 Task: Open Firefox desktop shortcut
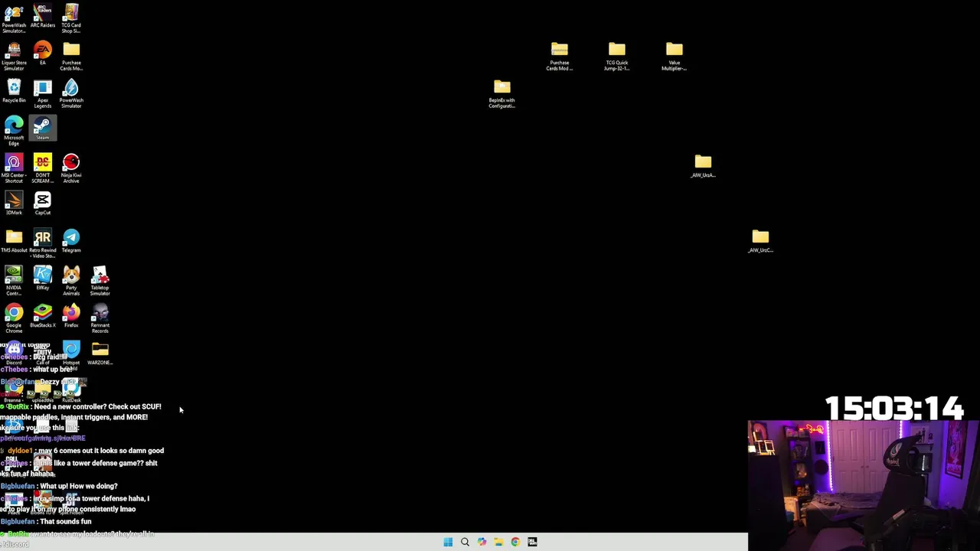[x=71, y=316]
